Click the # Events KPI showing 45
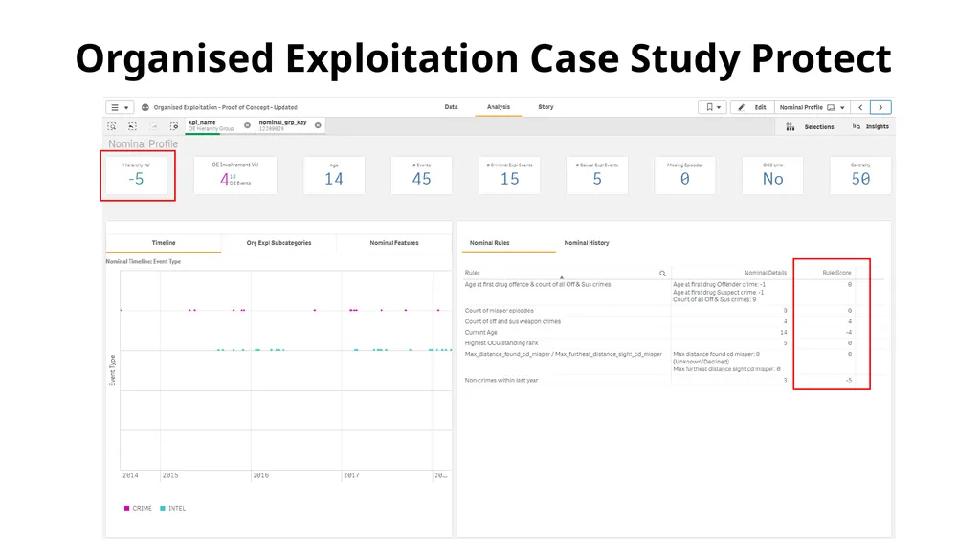 point(422,175)
